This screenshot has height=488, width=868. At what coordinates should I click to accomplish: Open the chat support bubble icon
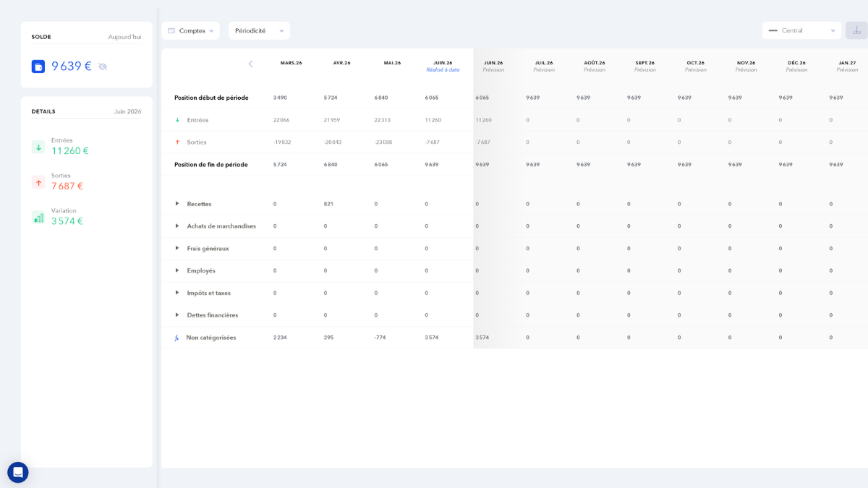click(x=18, y=473)
